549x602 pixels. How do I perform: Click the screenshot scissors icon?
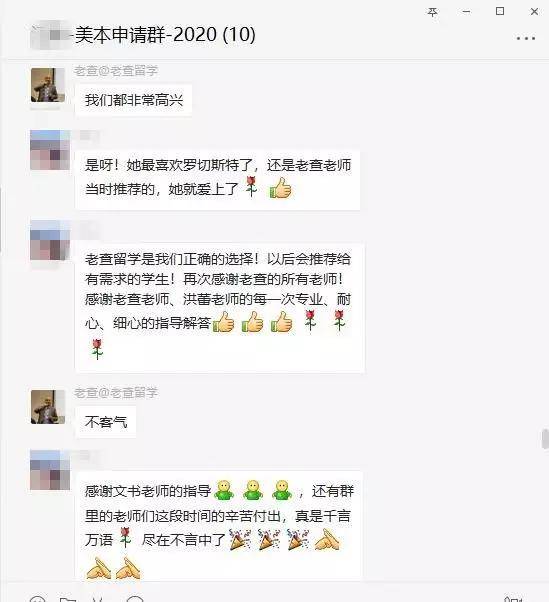98,599
